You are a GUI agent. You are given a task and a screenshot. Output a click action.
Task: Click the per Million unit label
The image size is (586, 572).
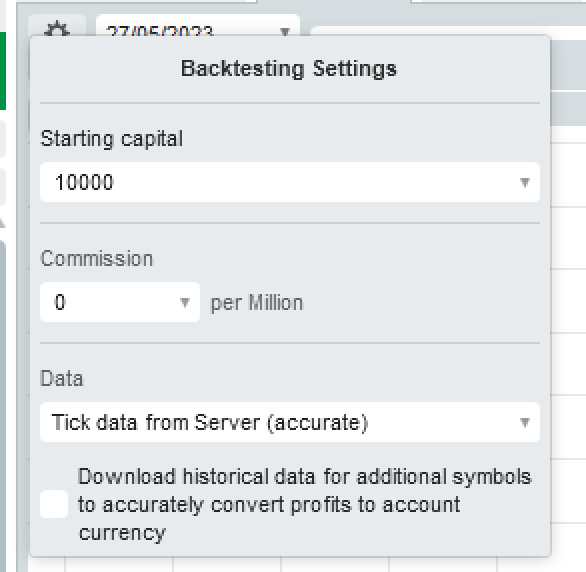pos(257,303)
